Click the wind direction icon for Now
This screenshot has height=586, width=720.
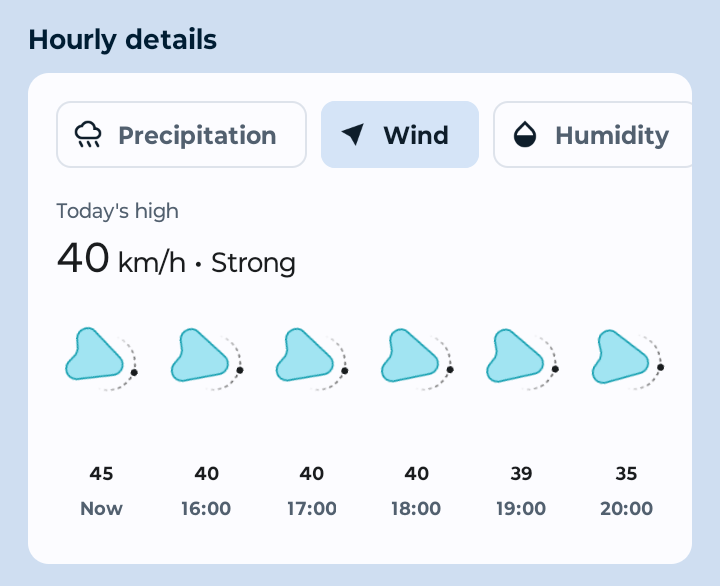point(96,356)
